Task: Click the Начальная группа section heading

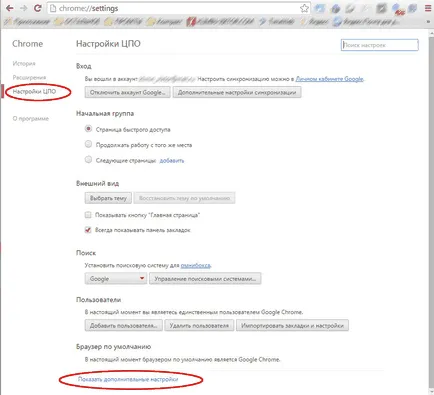Action: coord(105,113)
